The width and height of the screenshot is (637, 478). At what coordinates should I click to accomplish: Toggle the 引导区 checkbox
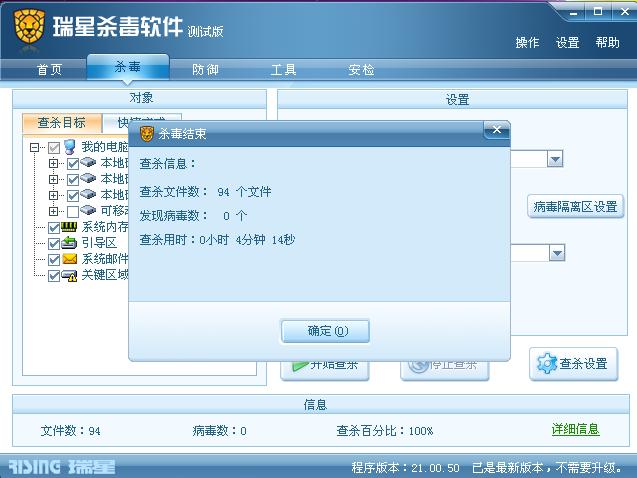(54, 244)
